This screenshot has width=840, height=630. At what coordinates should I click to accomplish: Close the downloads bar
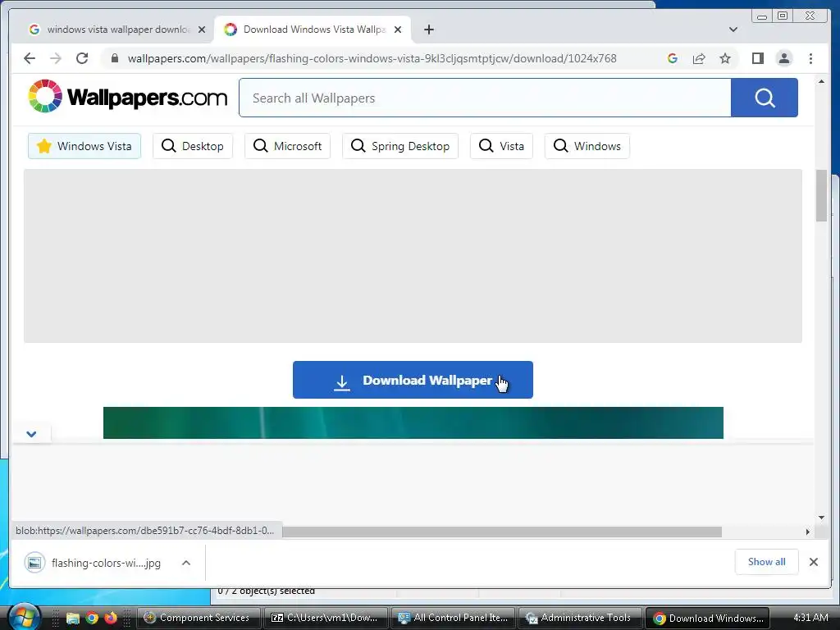point(813,562)
